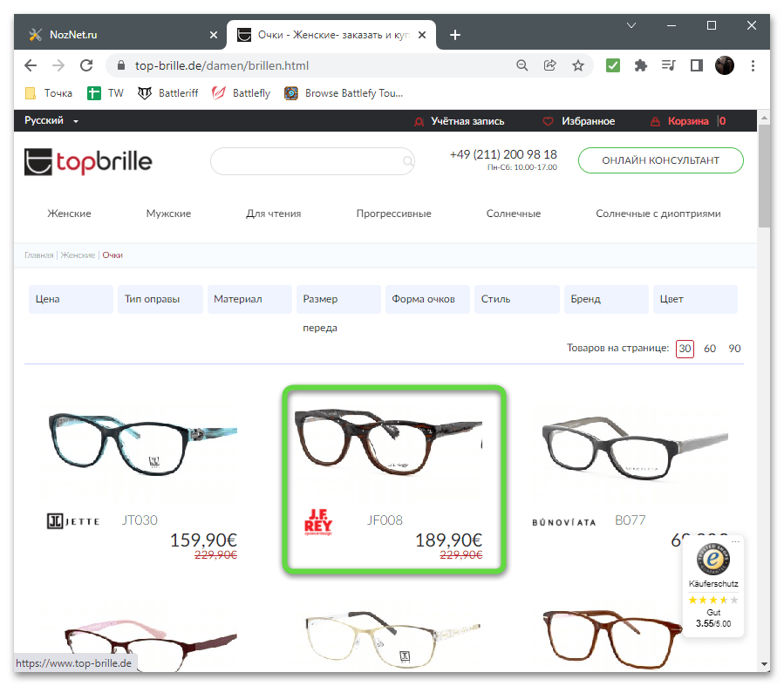Open the Battleriff bookmark
The width and height of the screenshot is (784, 686).
point(168,93)
